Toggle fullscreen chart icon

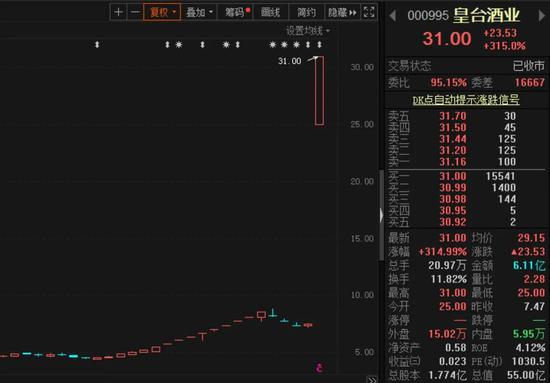[x=369, y=12]
